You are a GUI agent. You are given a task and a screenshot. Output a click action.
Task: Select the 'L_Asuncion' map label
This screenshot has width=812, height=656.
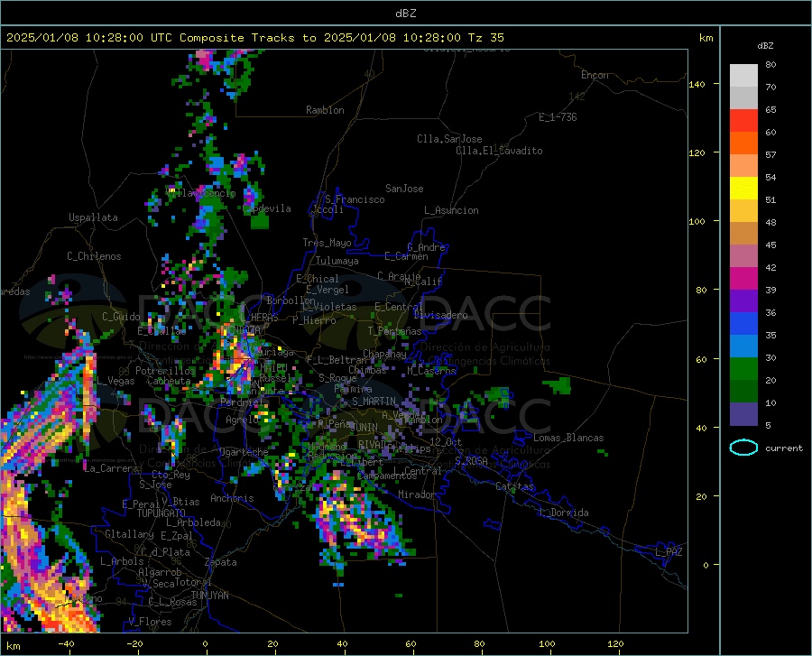click(x=451, y=210)
